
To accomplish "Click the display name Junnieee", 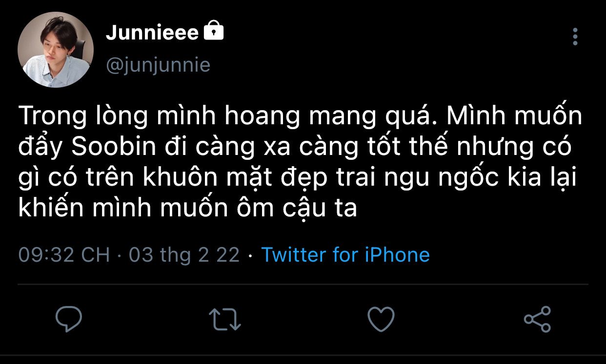I will pyautogui.click(x=152, y=33).
